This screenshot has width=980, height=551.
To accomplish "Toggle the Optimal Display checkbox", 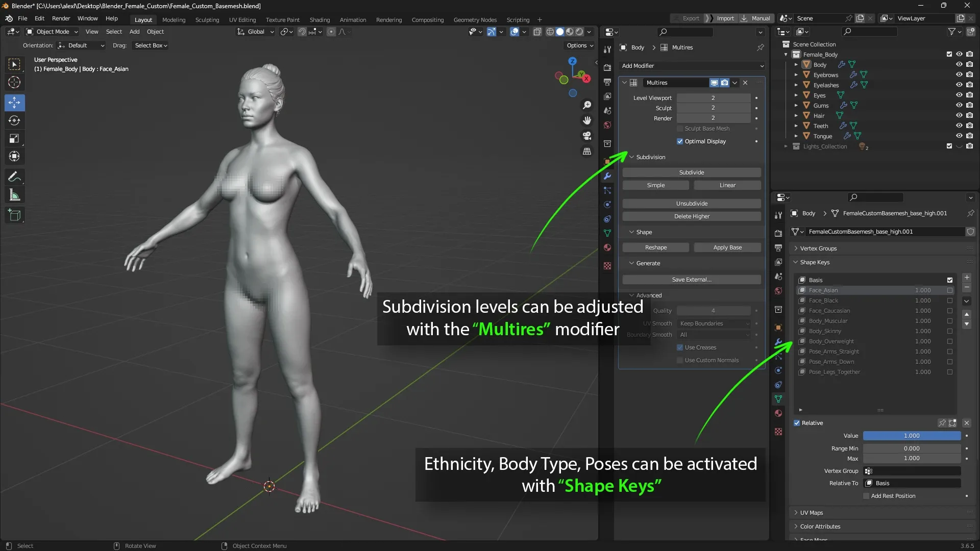I will 680,141.
